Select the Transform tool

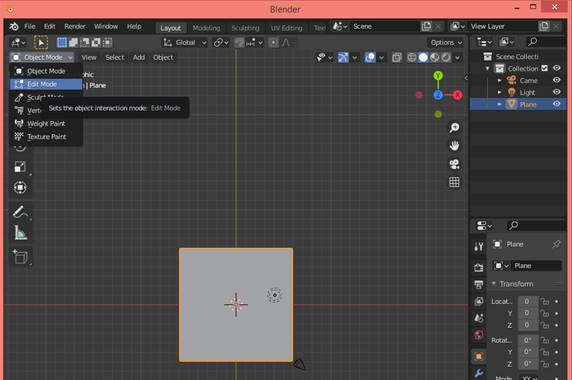pos(20,187)
